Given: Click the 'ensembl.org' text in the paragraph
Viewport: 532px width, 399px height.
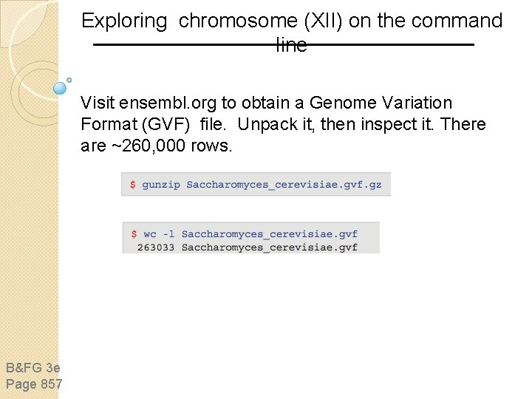Looking at the screenshot, I should (x=168, y=103).
